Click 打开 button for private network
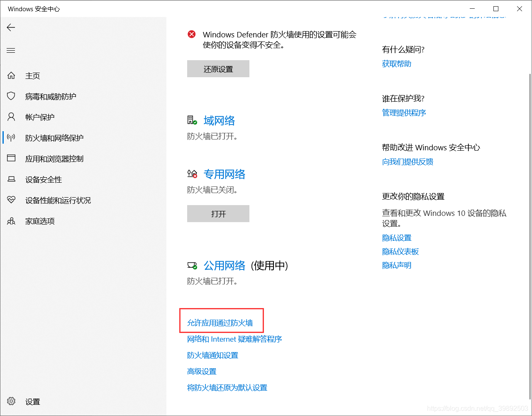 (218, 214)
